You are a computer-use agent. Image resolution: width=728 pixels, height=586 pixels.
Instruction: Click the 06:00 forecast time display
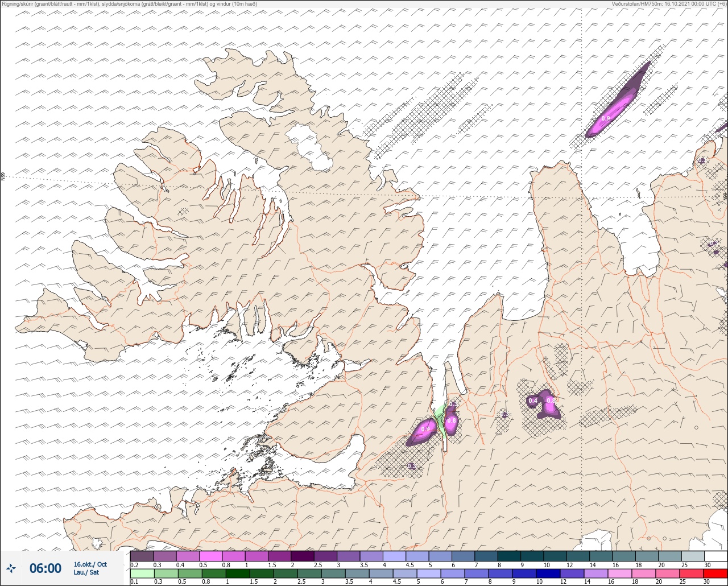(x=45, y=568)
